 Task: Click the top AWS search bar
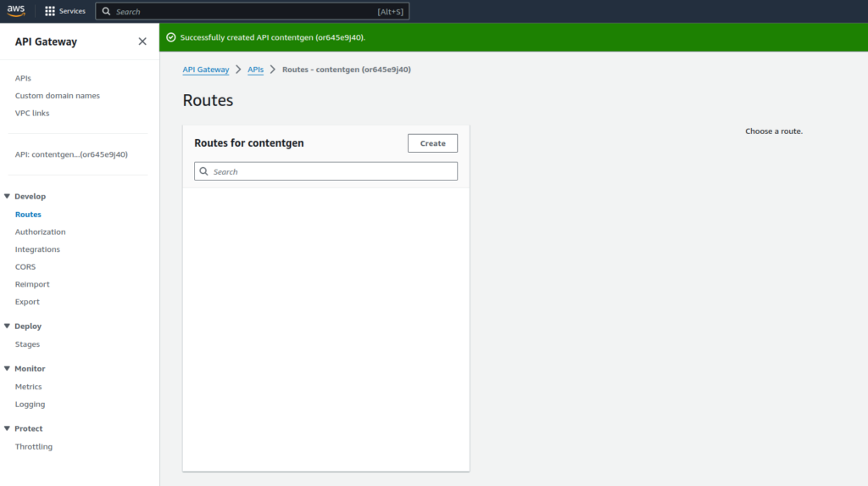(252, 11)
